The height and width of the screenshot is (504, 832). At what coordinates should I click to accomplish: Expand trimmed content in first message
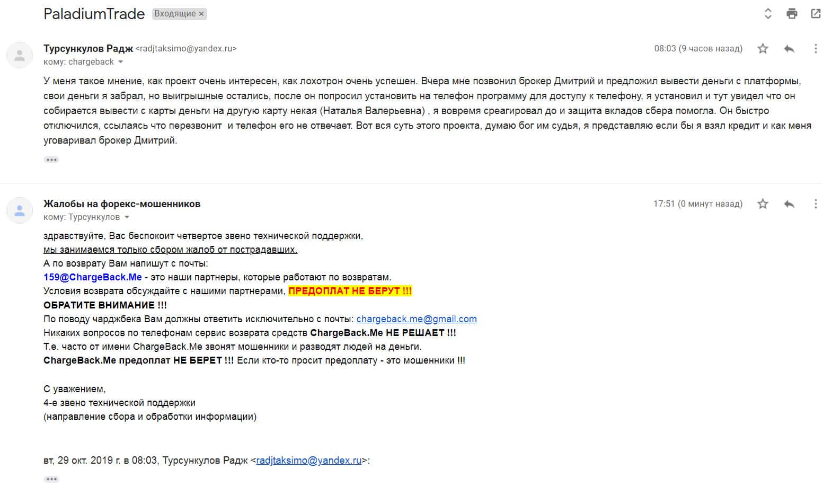(x=51, y=160)
